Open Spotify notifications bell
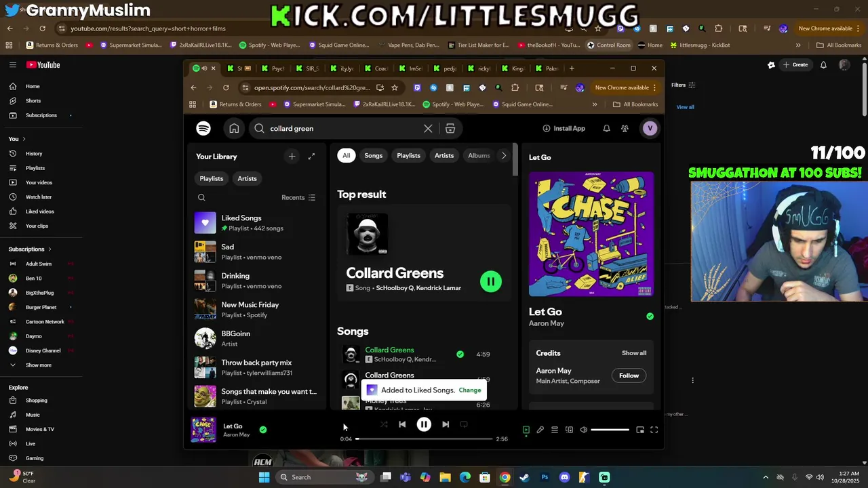The height and width of the screenshot is (488, 868). click(x=606, y=128)
